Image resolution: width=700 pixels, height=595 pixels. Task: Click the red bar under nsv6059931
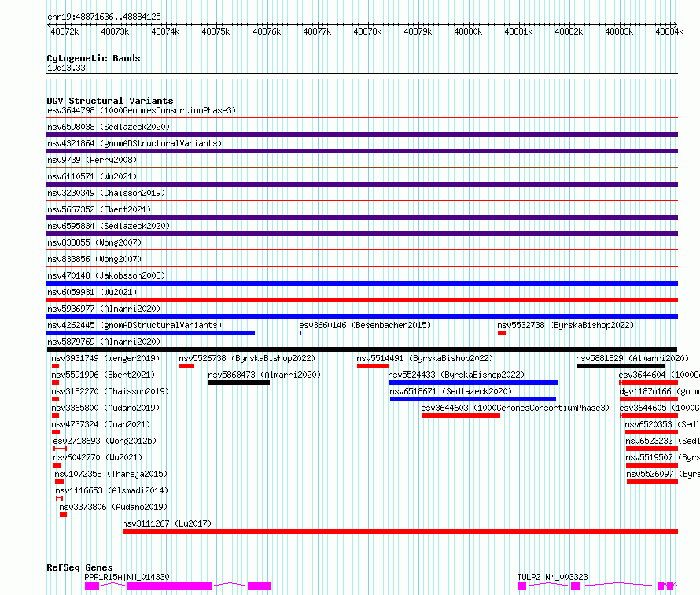362,300
